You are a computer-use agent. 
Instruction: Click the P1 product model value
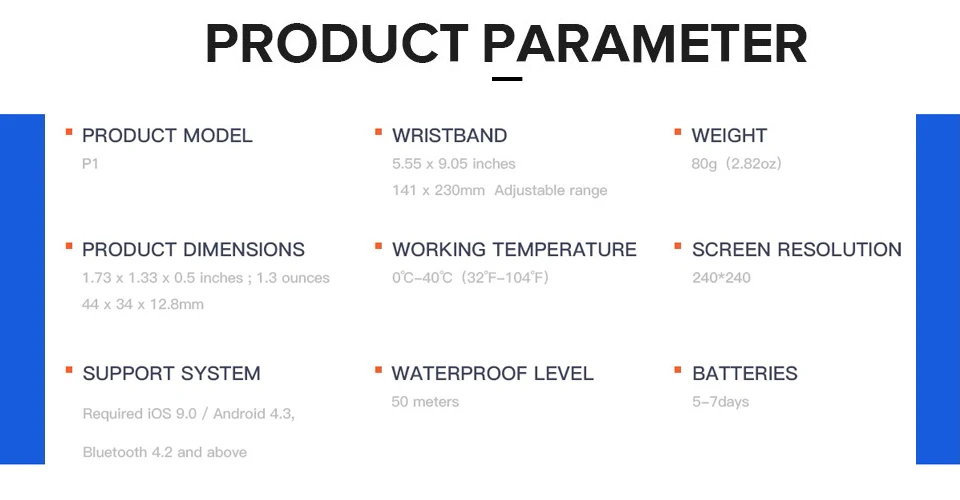tap(90, 164)
